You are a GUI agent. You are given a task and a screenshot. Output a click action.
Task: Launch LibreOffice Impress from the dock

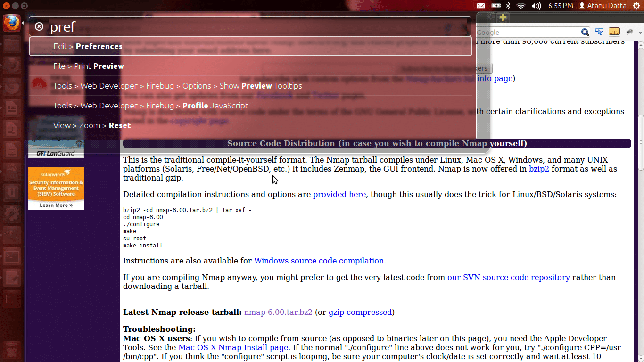point(12,150)
